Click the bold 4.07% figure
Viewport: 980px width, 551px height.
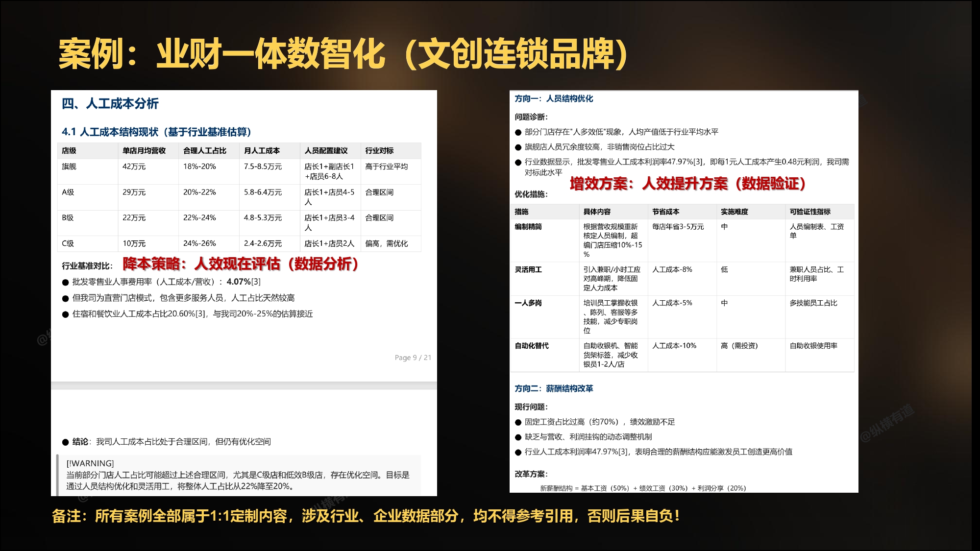click(239, 282)
